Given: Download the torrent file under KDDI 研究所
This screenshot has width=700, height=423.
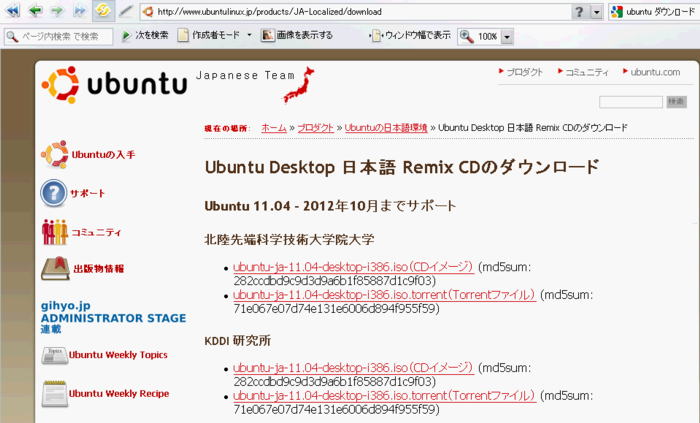Looking at the screenshot, I should [x=384, y=395].
